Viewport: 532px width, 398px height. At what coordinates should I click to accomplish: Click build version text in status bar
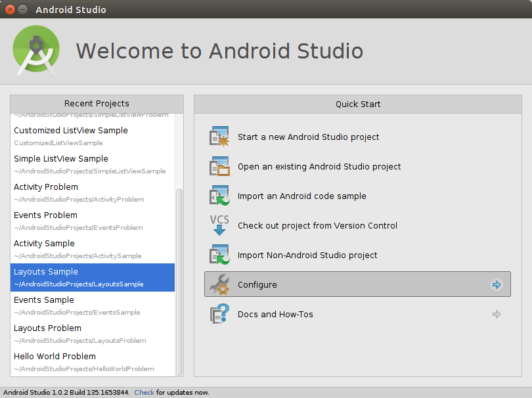pyautogui.click(x=66, y=392)
